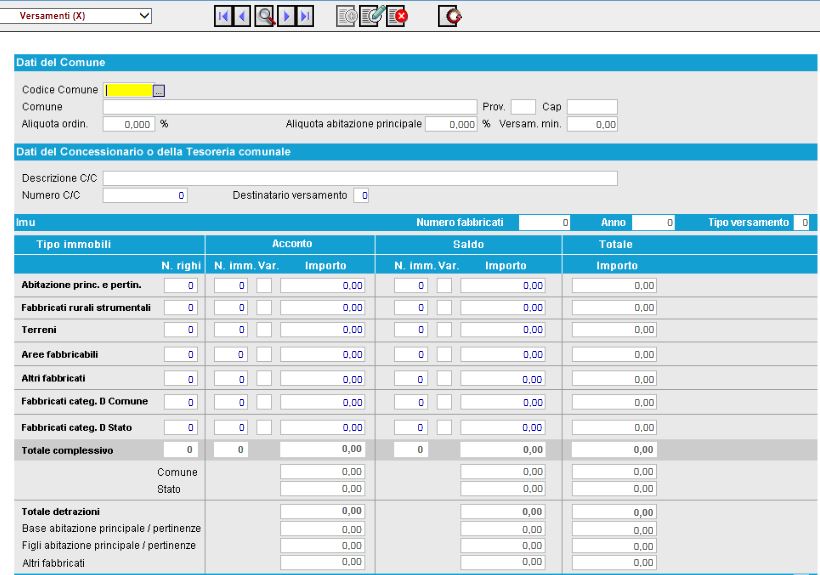Jump to the last record
Screen dimensions: 820x575
click(305, 16)
